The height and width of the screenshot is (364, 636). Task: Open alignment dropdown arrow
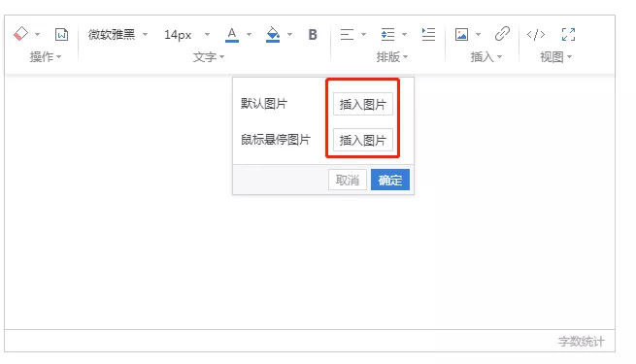click(363, 34)
